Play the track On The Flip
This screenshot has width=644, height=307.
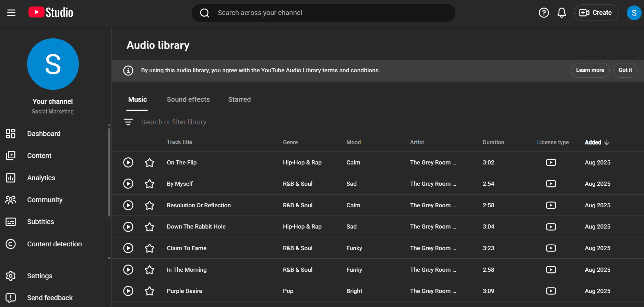pos(128,162)
